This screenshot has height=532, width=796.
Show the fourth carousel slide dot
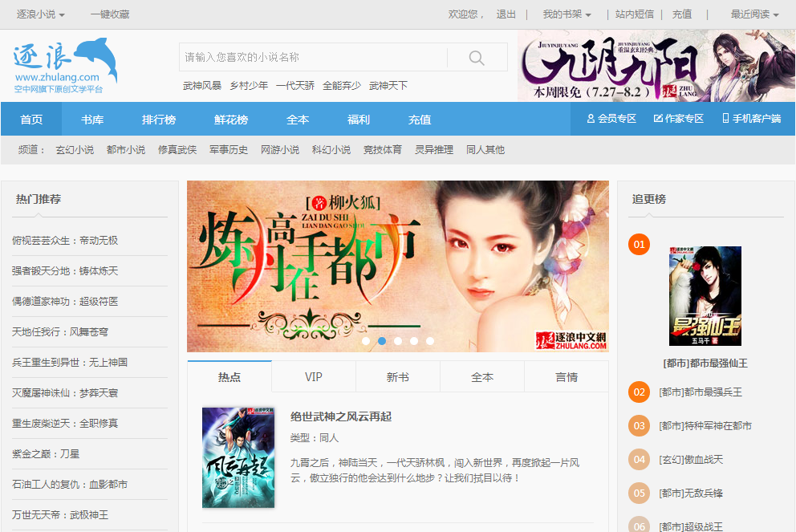[414, 341]
